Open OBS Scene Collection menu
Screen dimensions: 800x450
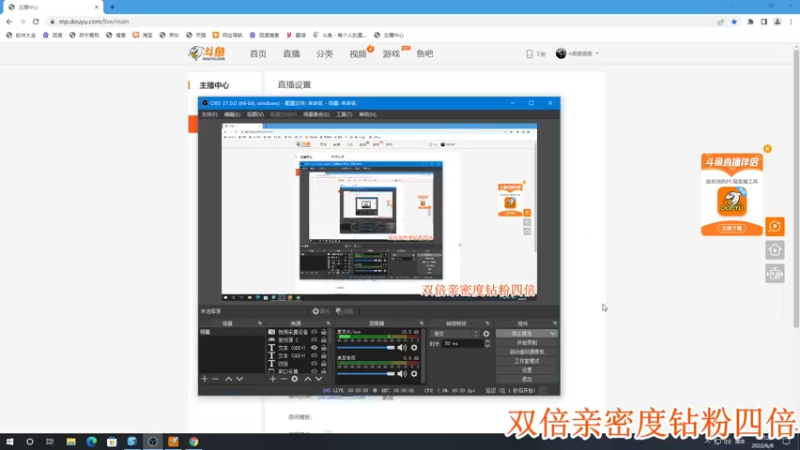[x=316, y=114]
